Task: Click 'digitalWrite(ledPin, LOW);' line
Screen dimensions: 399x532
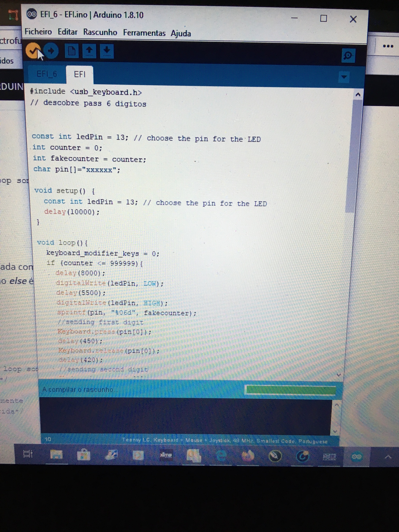Action: [x=110, y=283]
